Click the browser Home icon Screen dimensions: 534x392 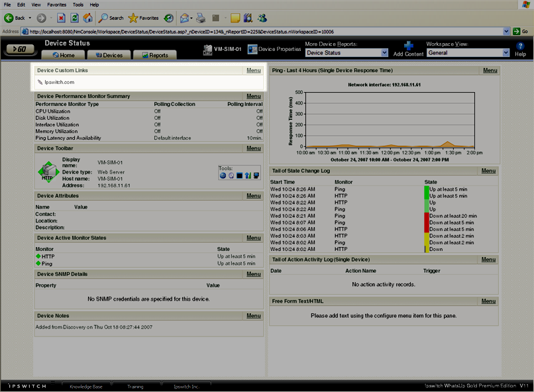click(x=87, y=18)
